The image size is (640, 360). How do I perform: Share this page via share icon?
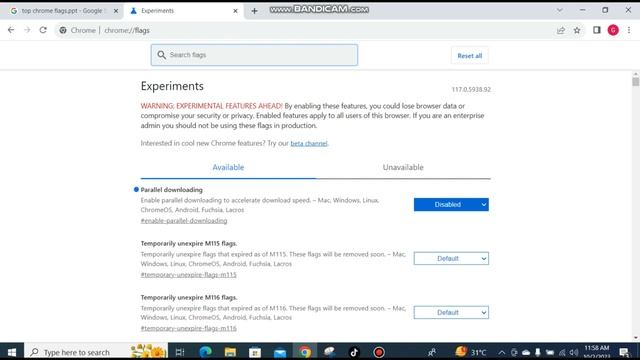561,30
